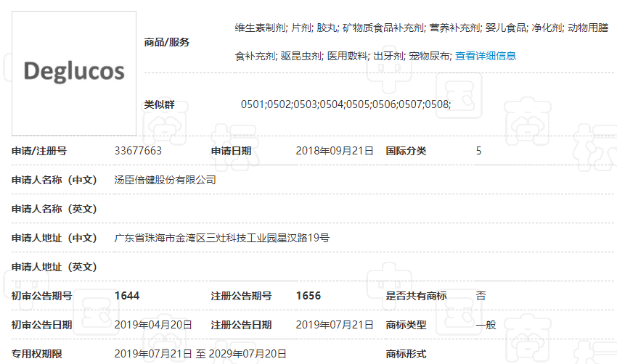The image size is (617, 364).
Task: Click international class value 5
Action: click(478, 151)
